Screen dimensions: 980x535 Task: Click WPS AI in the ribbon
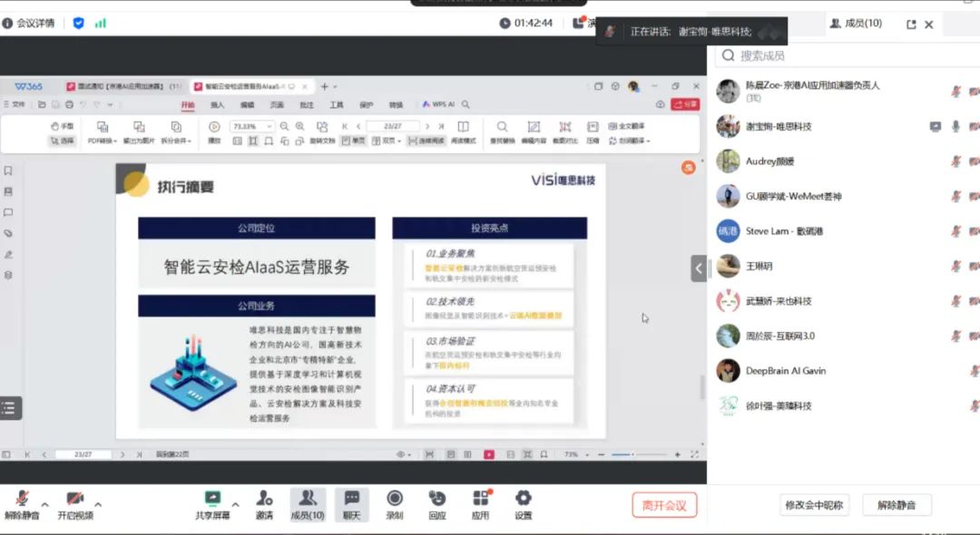tap(439, 104)
